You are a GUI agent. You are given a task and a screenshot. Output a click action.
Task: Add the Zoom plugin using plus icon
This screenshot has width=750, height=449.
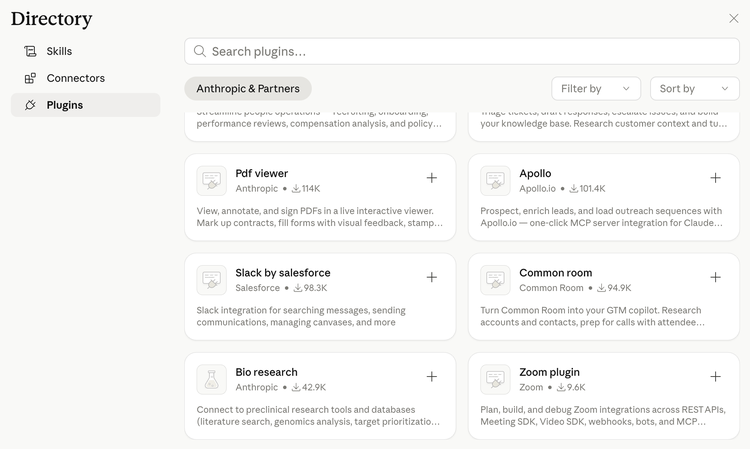pyautogui.click(x=715, y=377)
